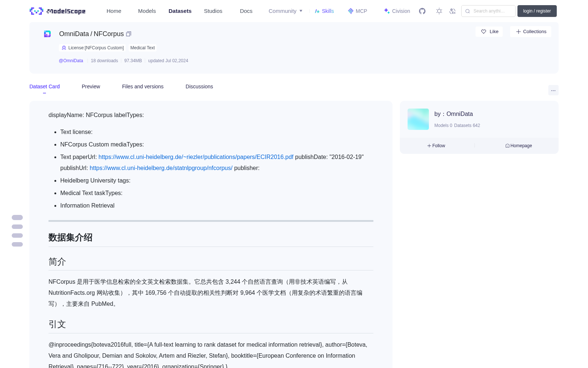Open the statnlpgroup/nfcorpus publish link
Image resolution: width=588 pixels, height=368 pixels.
click(161, 168)
